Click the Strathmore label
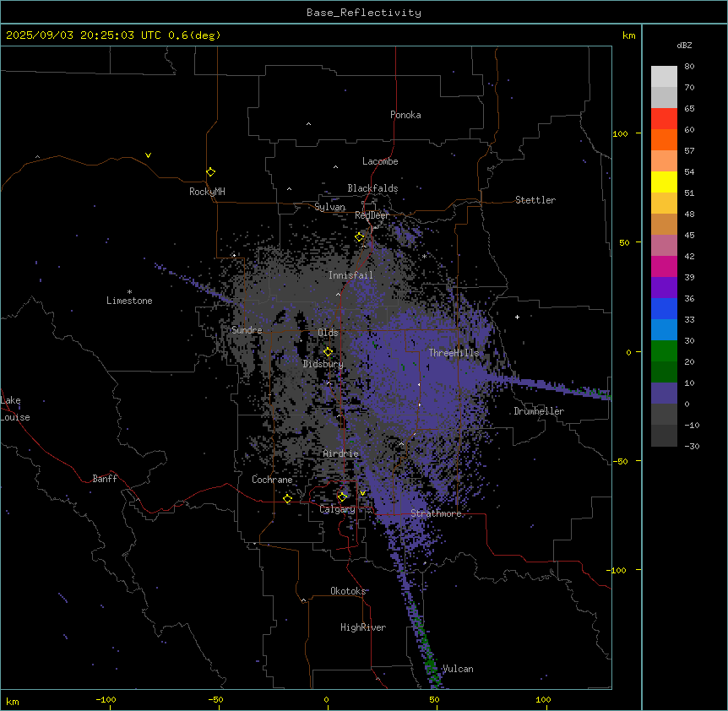The image size is (728, 711). pyautogui.click(x=436, y=513)
